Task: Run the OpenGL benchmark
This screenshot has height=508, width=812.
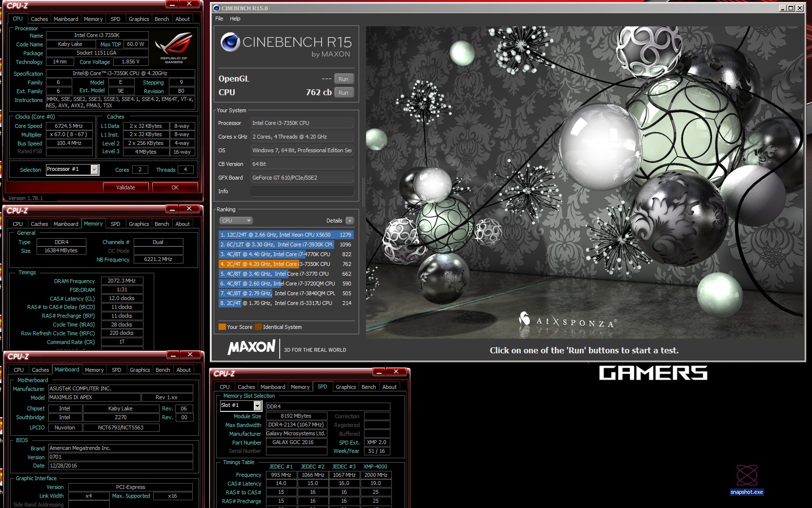Action: (344, 79)
